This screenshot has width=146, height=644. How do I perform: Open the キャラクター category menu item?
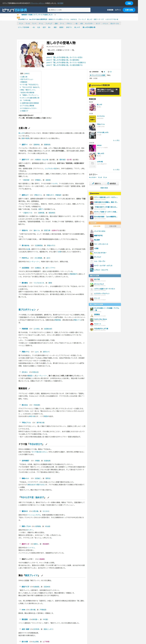click(89, 24)
